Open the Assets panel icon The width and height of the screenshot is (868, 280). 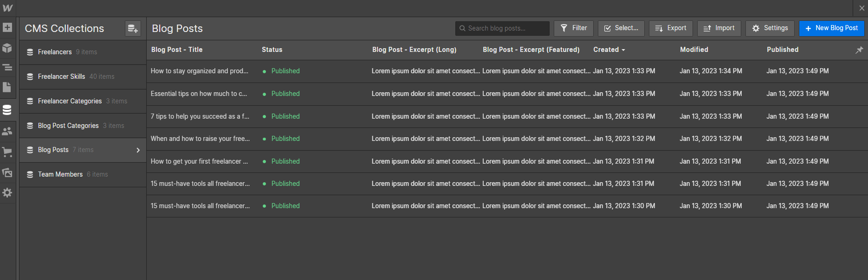[7, 172]
